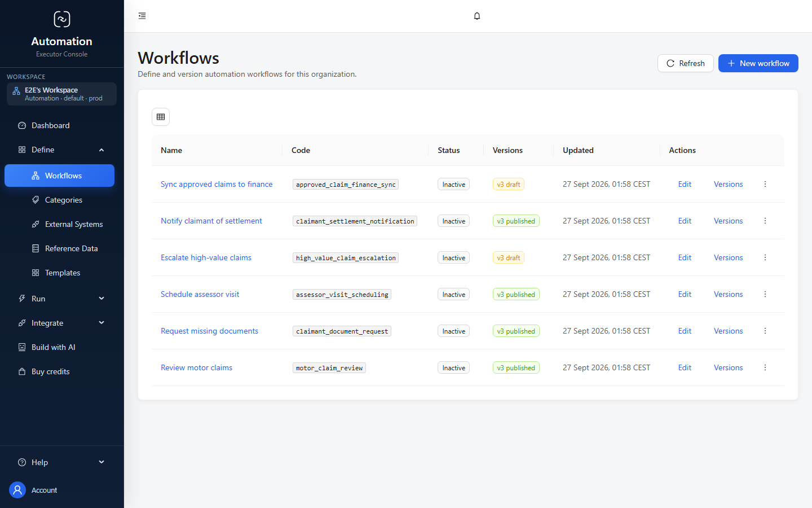Open more actions for Notify claimant row
The width and height of the screenshot is (812, 508).
pos(765,221)
